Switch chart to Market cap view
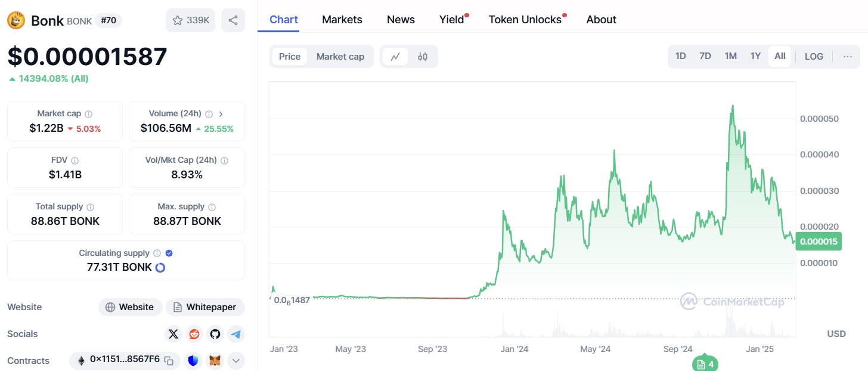The width and height of the screenshot is (868, 371). (x=340, y=57)
